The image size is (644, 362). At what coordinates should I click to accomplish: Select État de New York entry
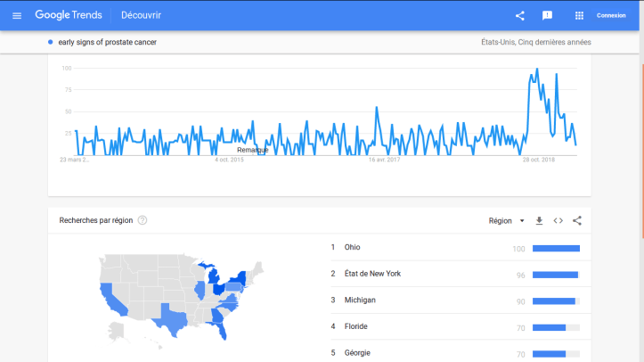click(x=372, y=274)
